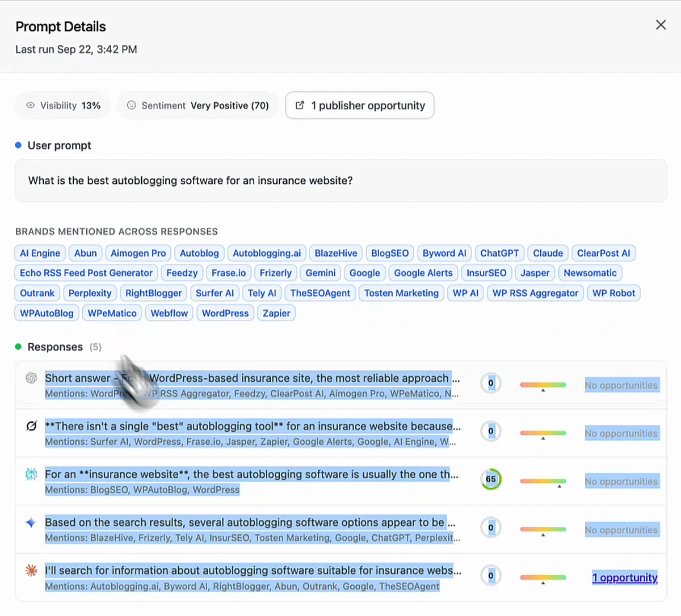
Task: Click the sentiment bar in the BlogSEO response row
Action: (543, 482)
